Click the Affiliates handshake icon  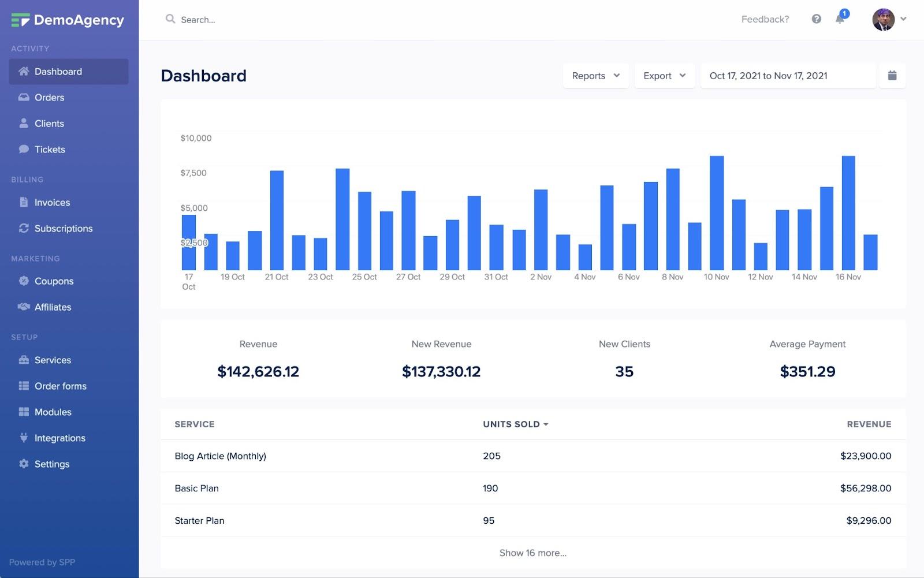coord(24,307)
